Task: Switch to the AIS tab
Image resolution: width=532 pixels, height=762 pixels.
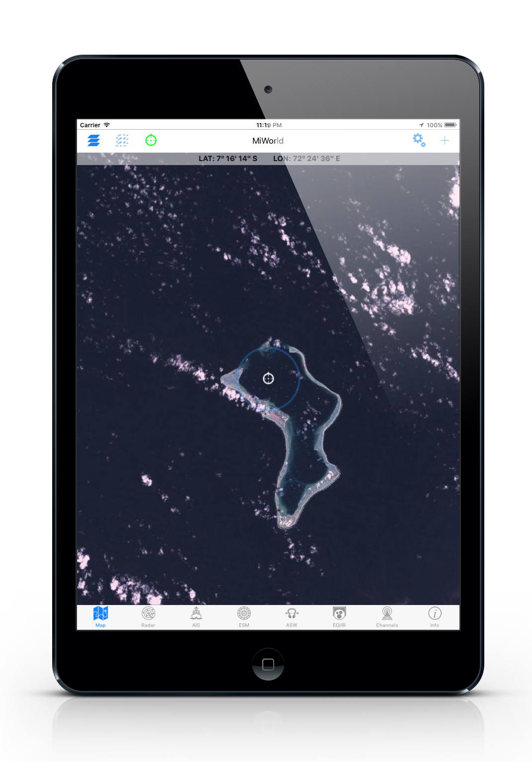Action: coord(196,617)
